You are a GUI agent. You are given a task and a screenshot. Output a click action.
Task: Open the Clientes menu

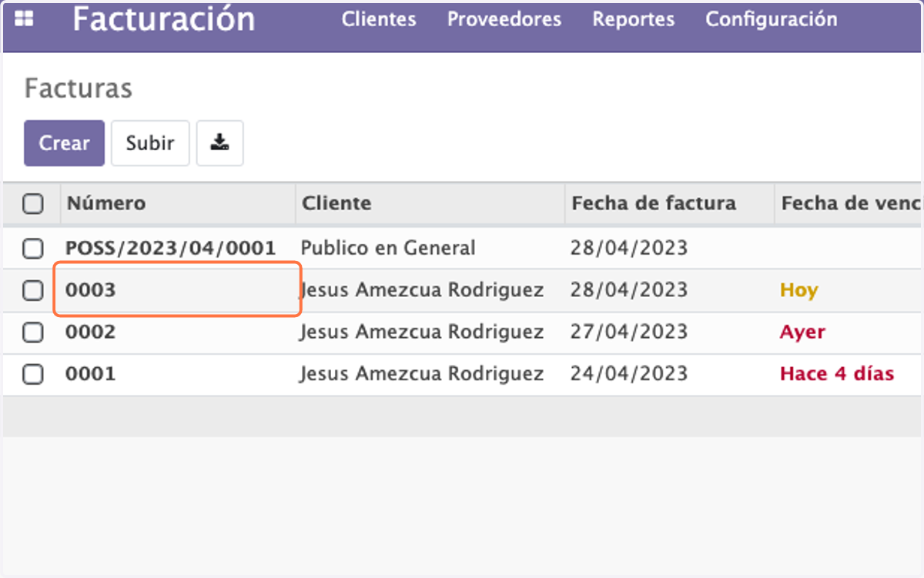tap(379, 19)
